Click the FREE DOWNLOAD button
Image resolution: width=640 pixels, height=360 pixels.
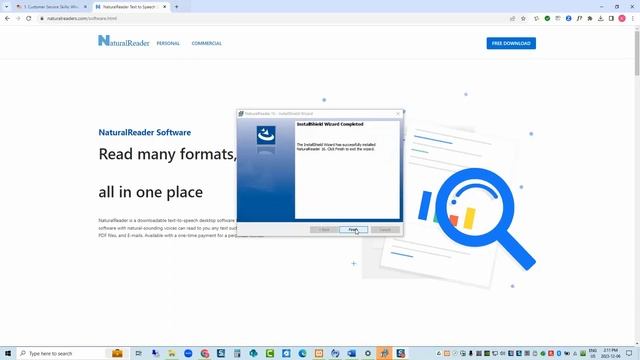point(511,43)
